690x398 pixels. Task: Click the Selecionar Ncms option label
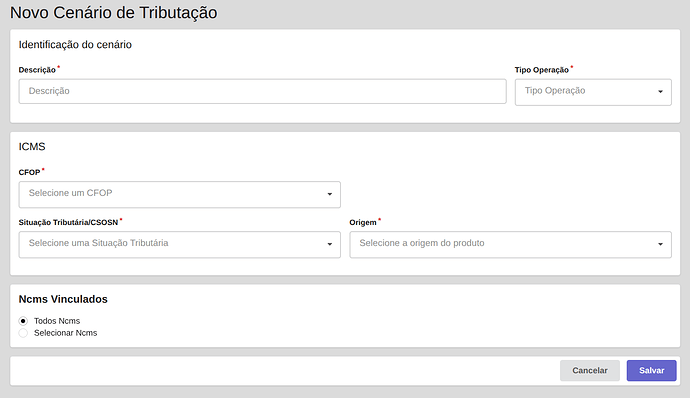(x=66, y=333)
